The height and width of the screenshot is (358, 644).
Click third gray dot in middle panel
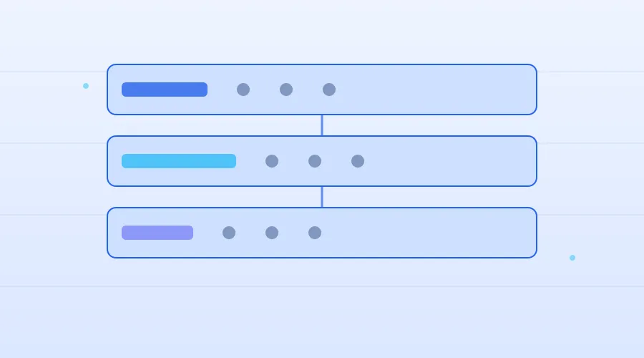tap(358, 161)
